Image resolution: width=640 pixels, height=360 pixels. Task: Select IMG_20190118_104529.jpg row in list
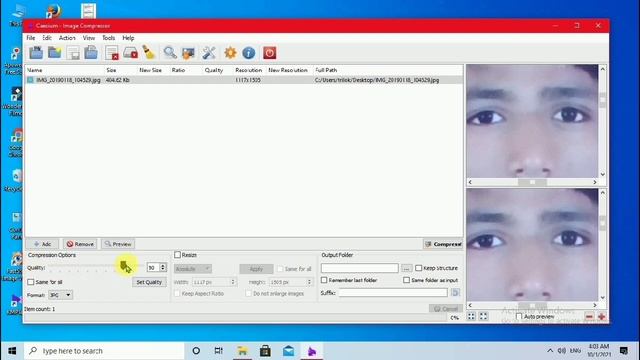point(244,80)
